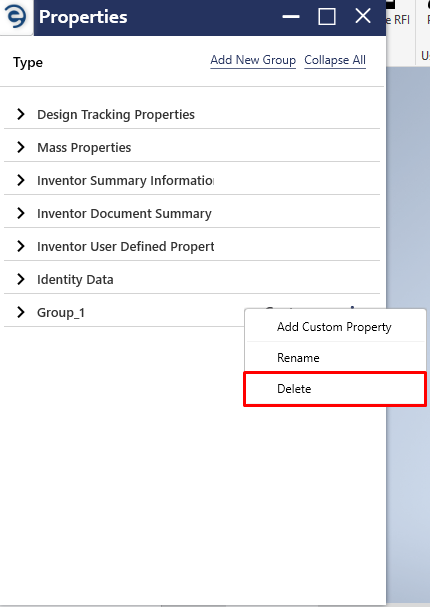Click the blue app logo icon in title bar
This screenshot has height=607, width=430.
15,17
